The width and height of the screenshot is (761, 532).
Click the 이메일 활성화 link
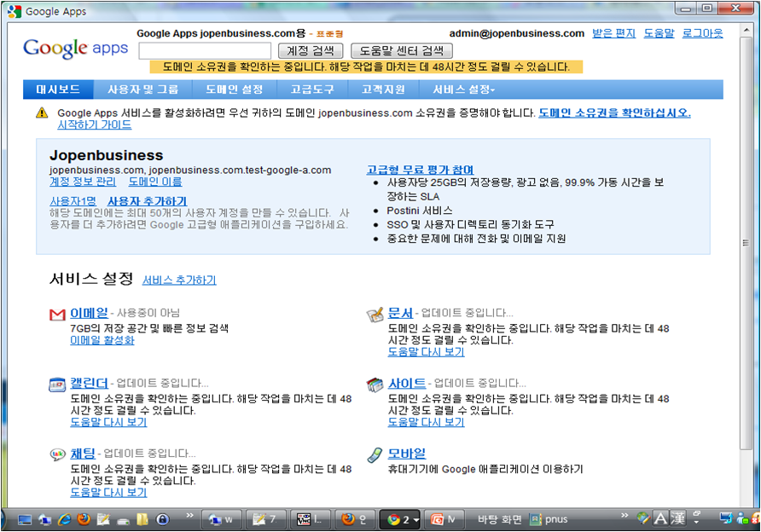(102, 340)
